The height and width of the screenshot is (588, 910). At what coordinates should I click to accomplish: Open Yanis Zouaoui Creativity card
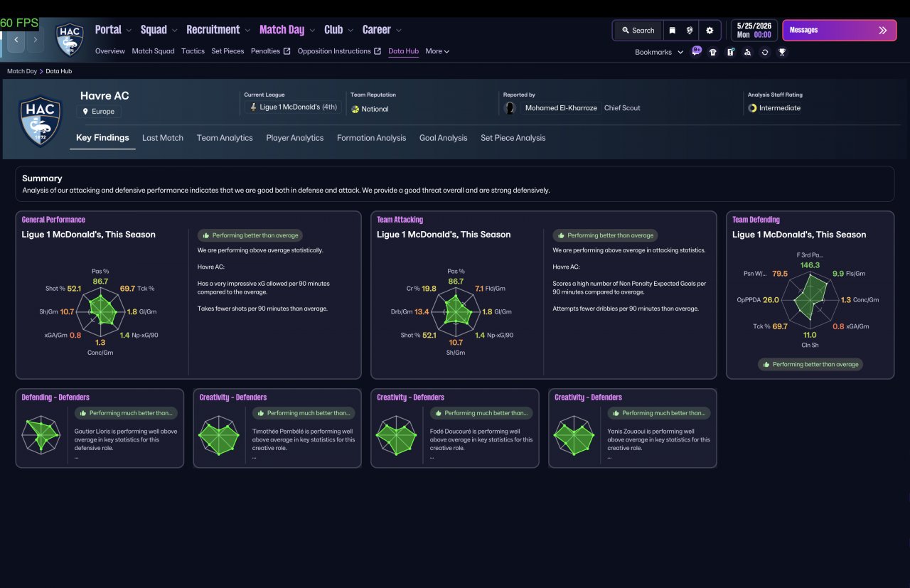(x=633, y=428)
